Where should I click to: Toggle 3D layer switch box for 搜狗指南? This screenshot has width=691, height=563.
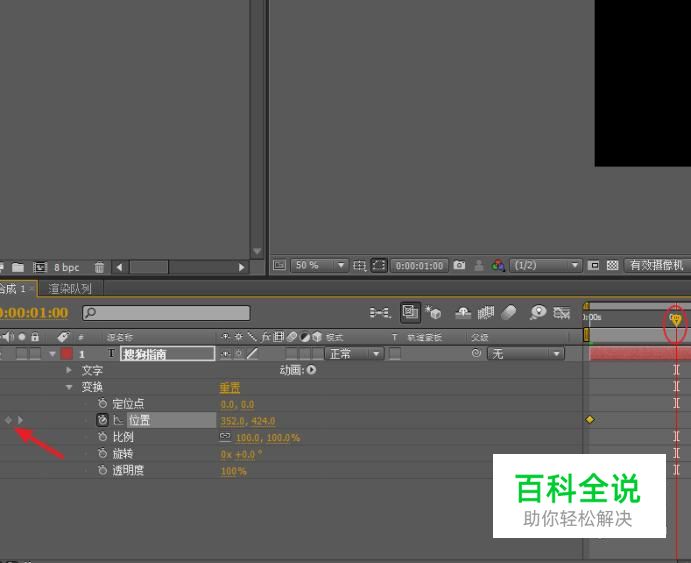pos(318,354)
